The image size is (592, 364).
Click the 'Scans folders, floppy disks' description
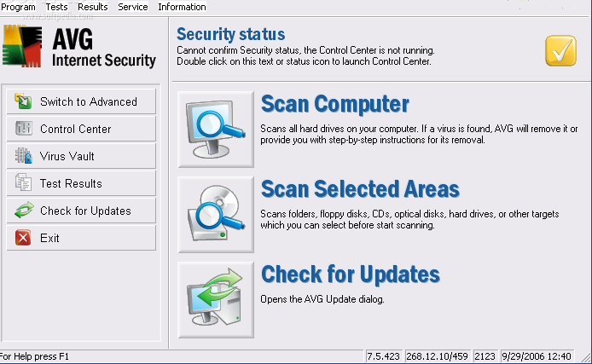(409, 220)
